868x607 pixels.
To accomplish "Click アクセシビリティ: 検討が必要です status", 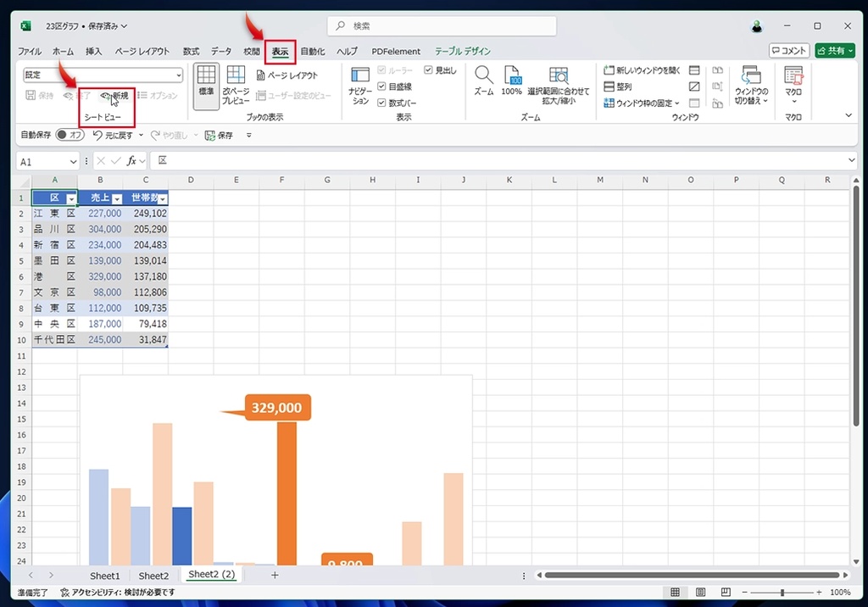I will pyautogui.click(x=117, y=592).
